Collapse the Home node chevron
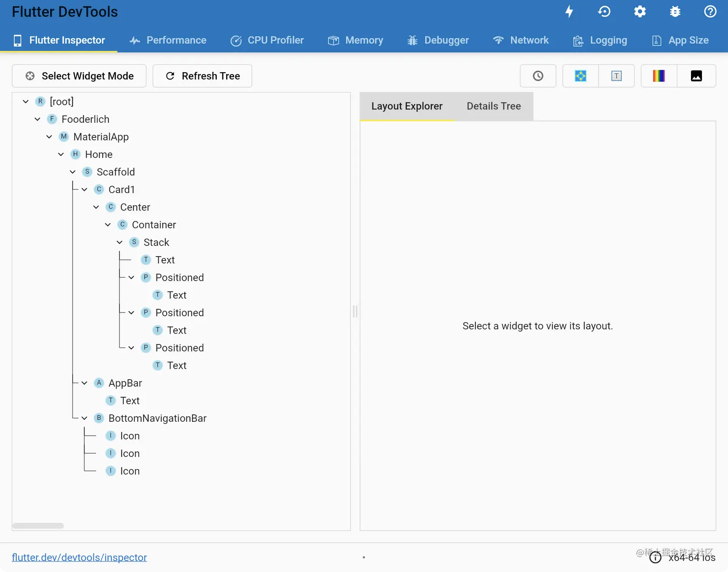 click(61, 155)
